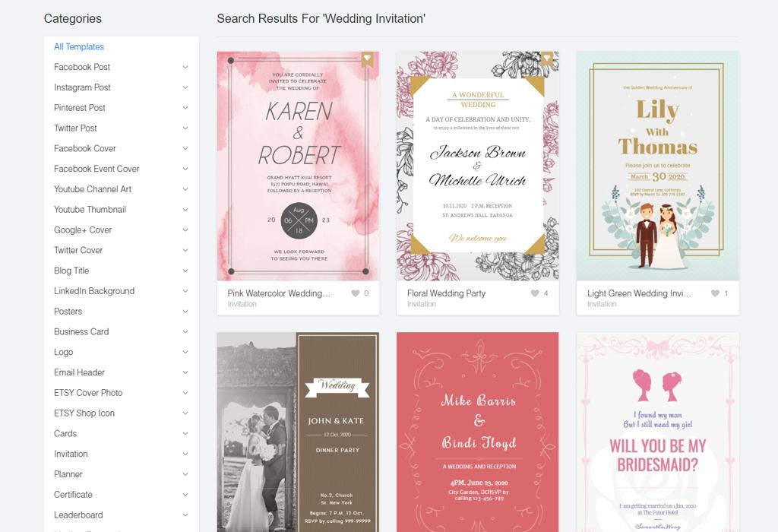Select All Templates in Categories
The image size is (778, 532).
pos(79,46)
